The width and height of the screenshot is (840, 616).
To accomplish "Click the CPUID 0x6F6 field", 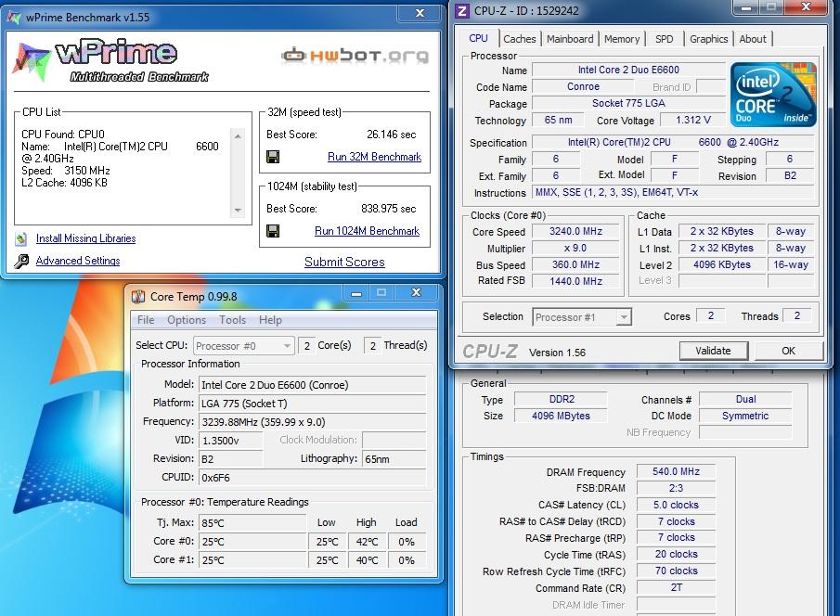I will pos(312,477).
